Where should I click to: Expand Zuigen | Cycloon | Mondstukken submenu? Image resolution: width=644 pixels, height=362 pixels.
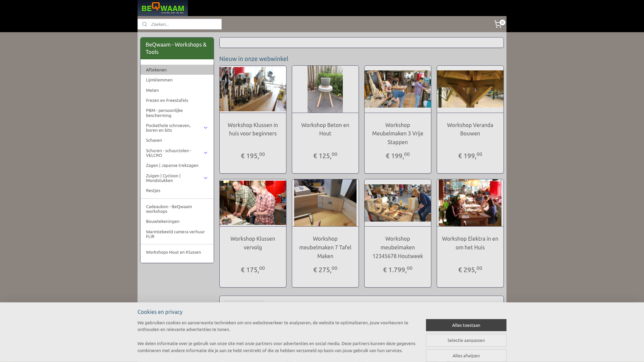point(206,178)
